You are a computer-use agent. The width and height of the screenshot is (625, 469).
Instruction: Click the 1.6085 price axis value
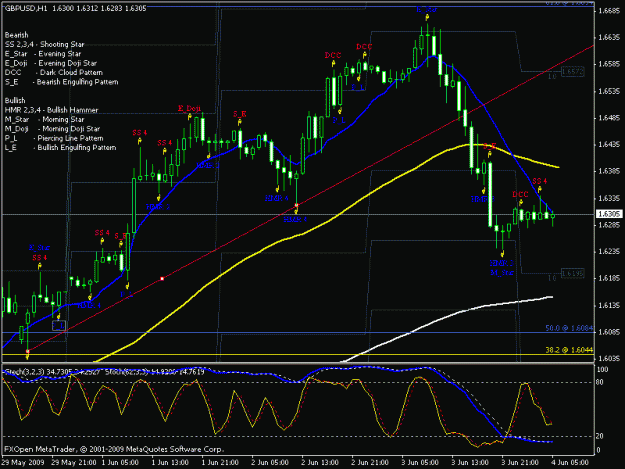pos(609,332)
